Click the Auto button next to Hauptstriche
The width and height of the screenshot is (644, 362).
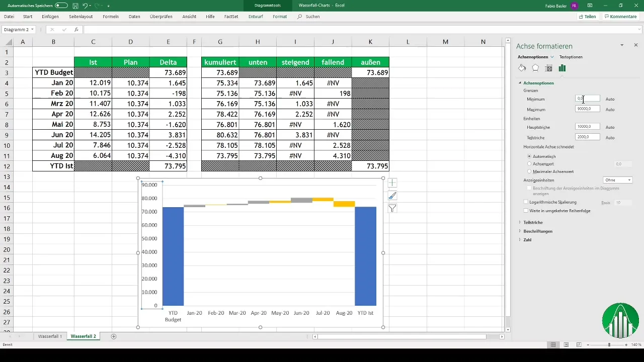pyautogui.click(x=610, y=127)
